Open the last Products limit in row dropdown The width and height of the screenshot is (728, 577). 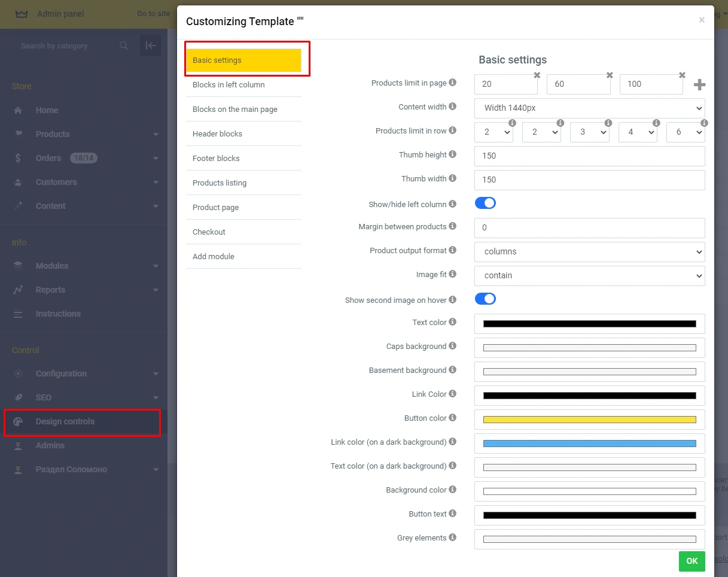tap(685, 132)
